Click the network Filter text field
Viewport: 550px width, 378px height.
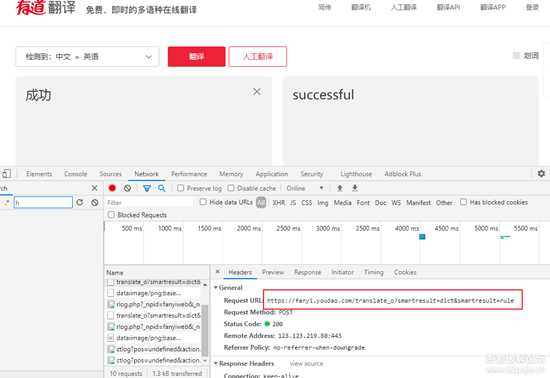(149, 202)
